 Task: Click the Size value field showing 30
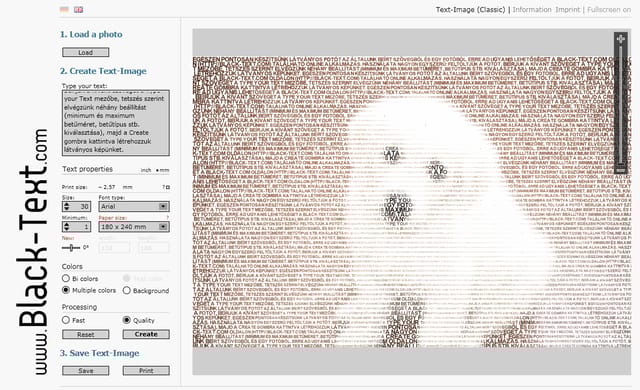80,206
